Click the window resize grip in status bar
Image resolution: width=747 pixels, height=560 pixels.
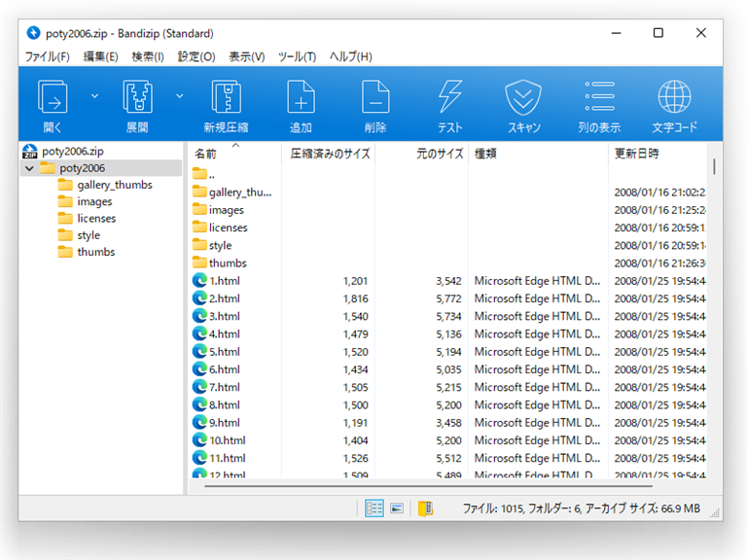pos(715,513)
